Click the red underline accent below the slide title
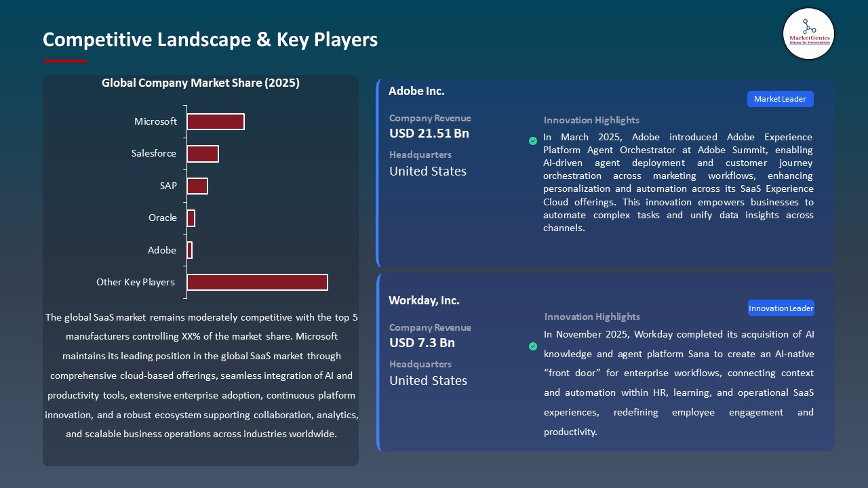This screenshot has height=488, width=868. (x=64, y=60)
